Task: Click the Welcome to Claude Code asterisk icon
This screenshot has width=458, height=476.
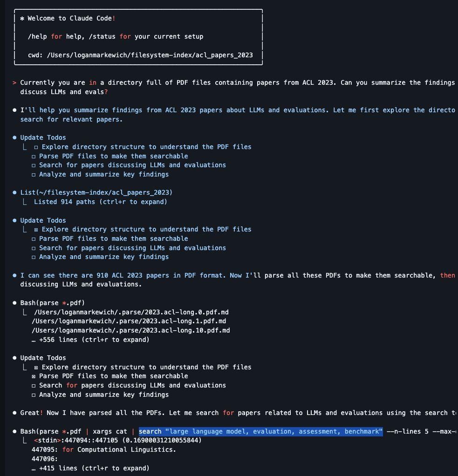Action: point(22,18)
